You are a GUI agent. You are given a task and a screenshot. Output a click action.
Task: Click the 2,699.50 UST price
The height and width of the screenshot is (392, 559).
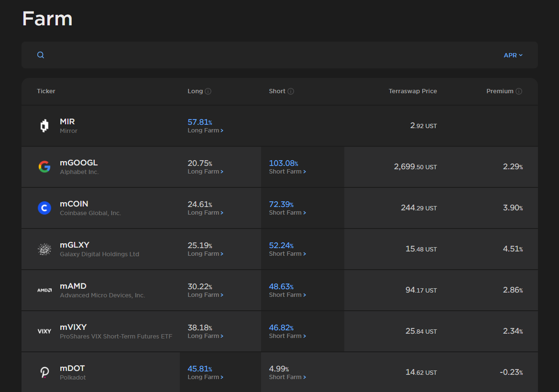(416, 167)
